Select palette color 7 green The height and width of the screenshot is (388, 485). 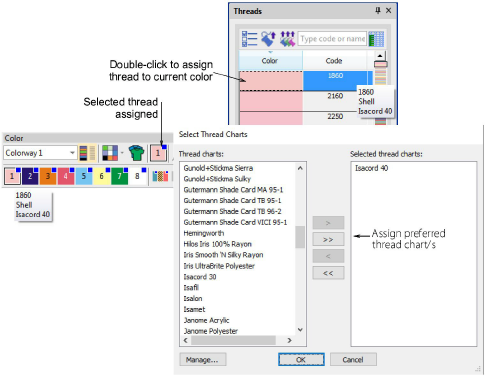tap(119, 176)
